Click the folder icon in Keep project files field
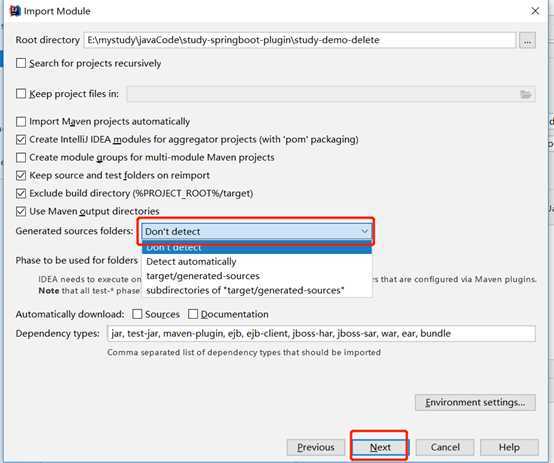Screen dimensions: 554x463 tap(525, 94)
